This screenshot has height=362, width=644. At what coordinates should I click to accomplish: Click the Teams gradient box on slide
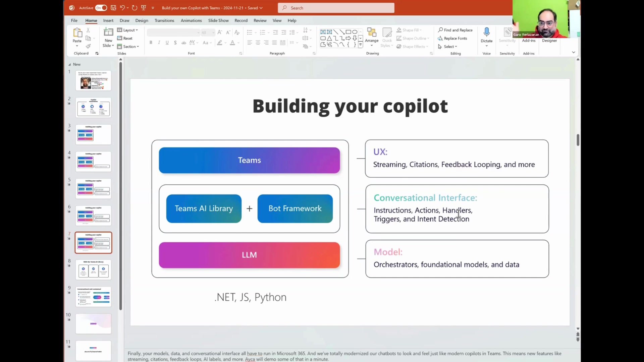[249, 160]
